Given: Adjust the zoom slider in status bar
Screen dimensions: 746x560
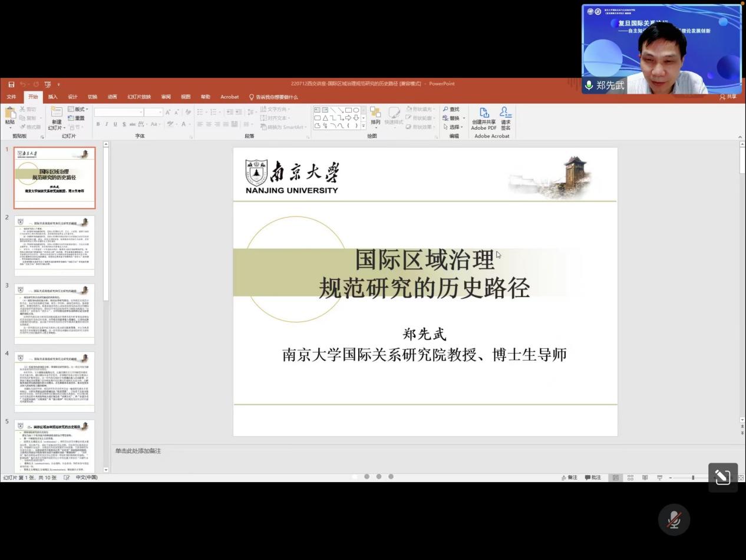Looking at the screenshot, I should tap(693, 477).
